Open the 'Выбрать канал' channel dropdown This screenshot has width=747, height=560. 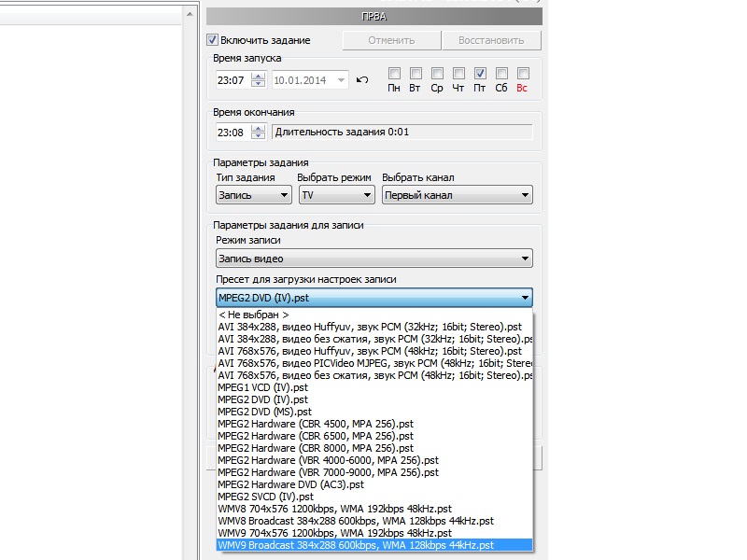click(x=457, y=196)
